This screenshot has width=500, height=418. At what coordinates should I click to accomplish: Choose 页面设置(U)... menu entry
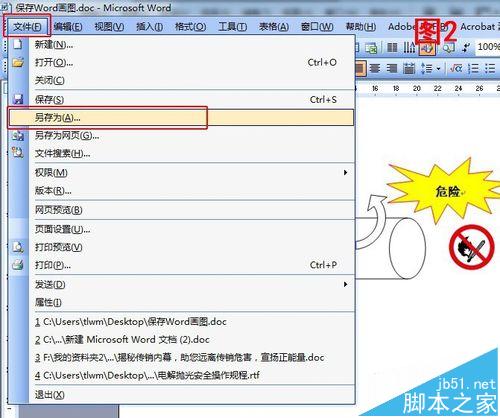[x=181, y=229]
